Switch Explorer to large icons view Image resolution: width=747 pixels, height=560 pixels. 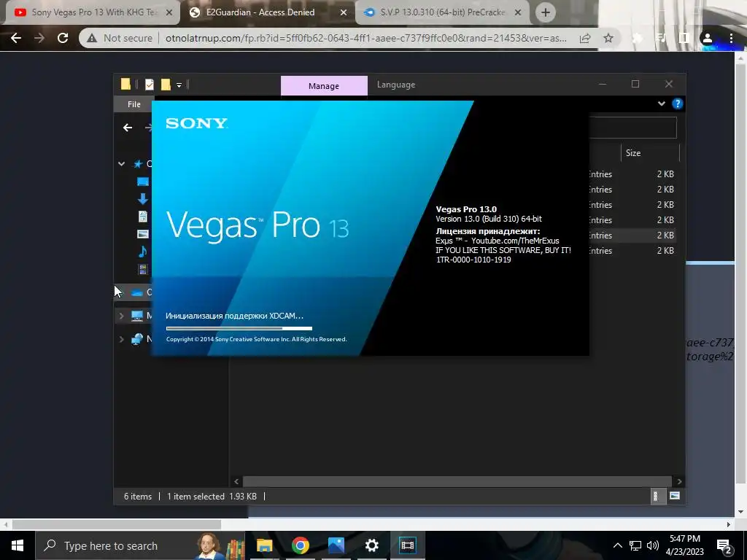(x=675, y=496)
